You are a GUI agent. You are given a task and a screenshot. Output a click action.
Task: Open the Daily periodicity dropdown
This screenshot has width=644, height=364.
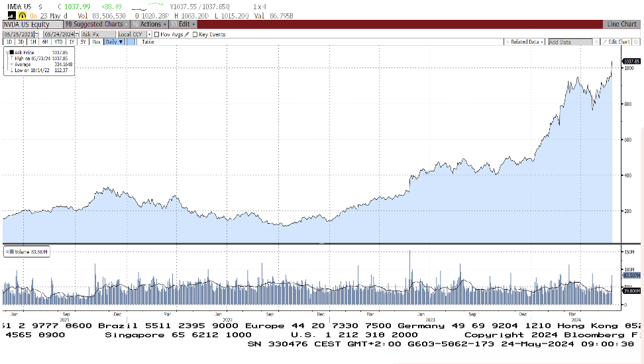(x=114, y=42)
